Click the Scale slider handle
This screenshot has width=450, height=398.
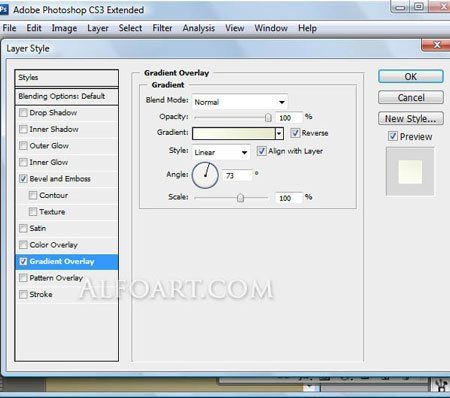coord(240,198)
